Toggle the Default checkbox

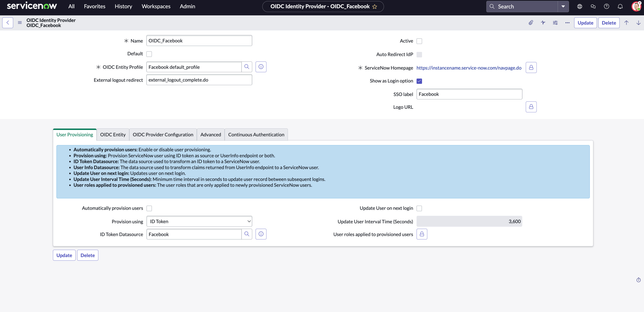[149, 54]
